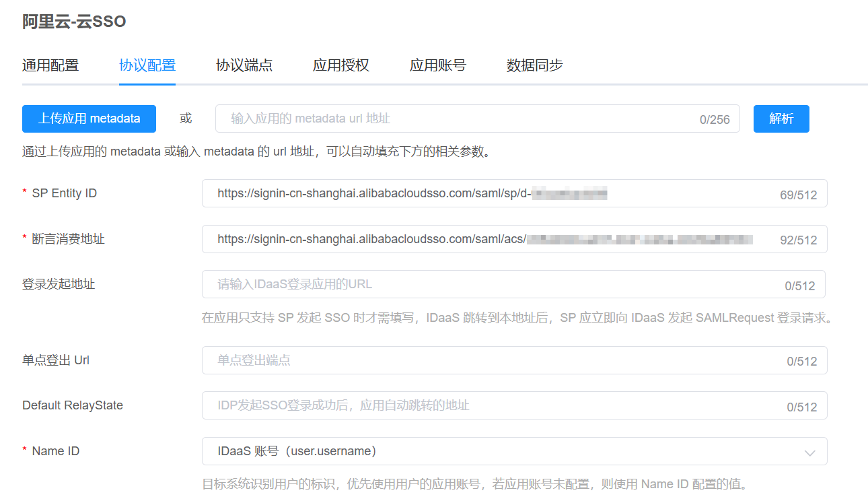868x503 pixels.
Task: Select the 协议配置 tab
Action: click(147, 65)
